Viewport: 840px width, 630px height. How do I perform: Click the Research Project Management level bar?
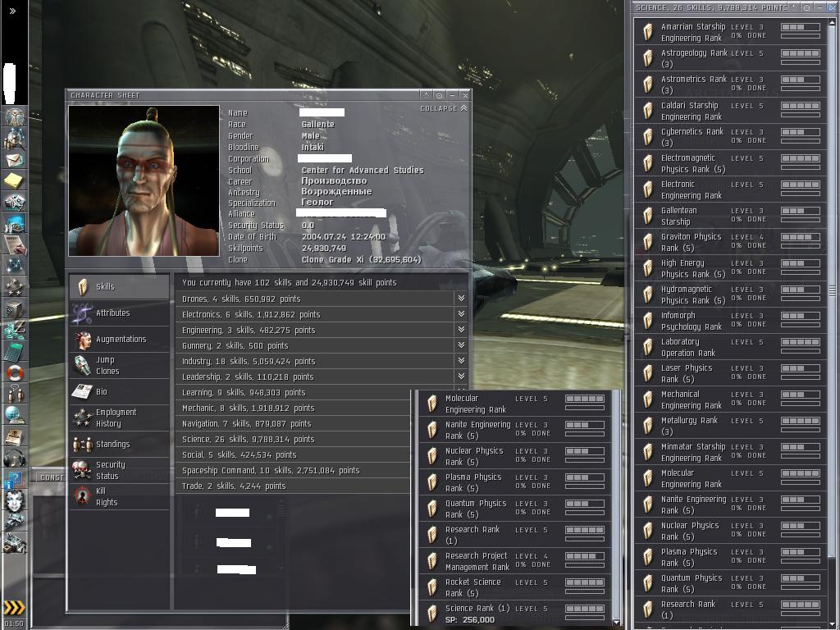click(584, 557)
